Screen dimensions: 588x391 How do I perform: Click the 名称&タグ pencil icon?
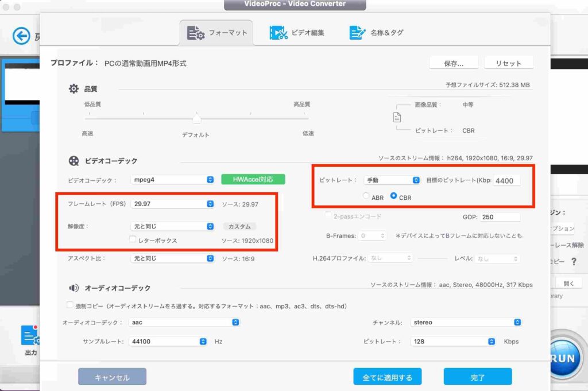pos(357,33)
